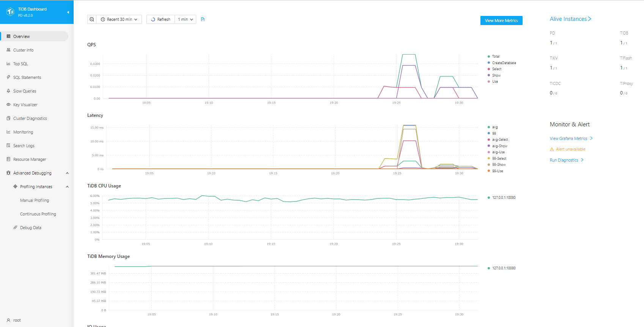Click the TiDB Dashboard logo icon
Image resolution: width=644 pixels, height=327 pixels.
(x=10, y=12)
